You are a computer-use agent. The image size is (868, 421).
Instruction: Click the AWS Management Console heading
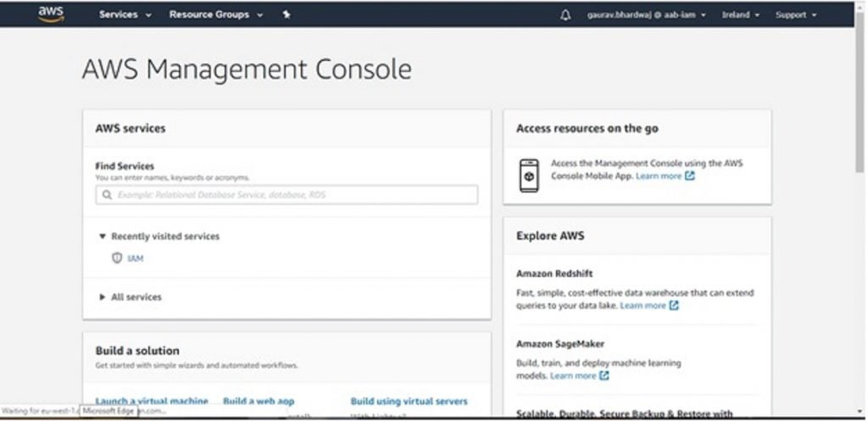(x=247, y=69)
